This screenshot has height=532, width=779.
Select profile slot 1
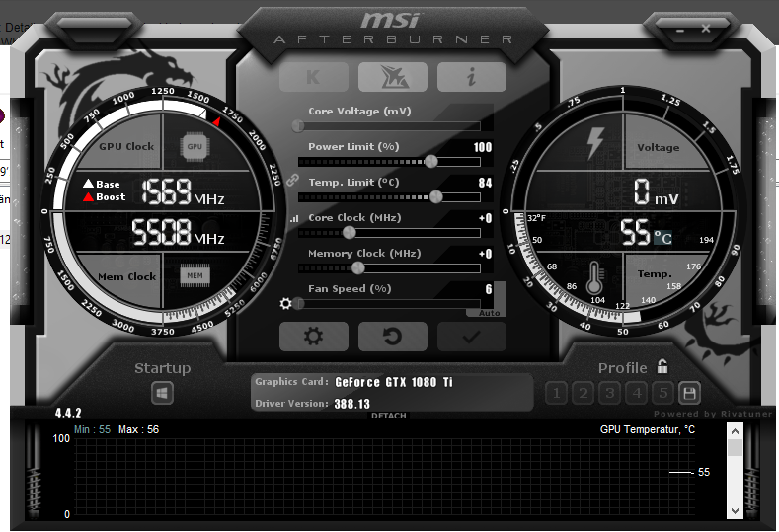[557, 394]
